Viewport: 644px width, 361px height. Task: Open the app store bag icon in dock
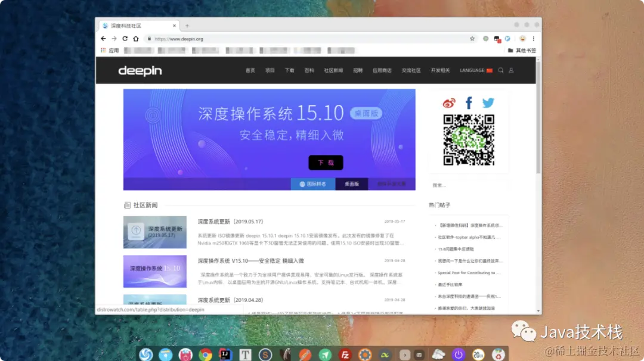pyautogui.click(x=185, y=354)
